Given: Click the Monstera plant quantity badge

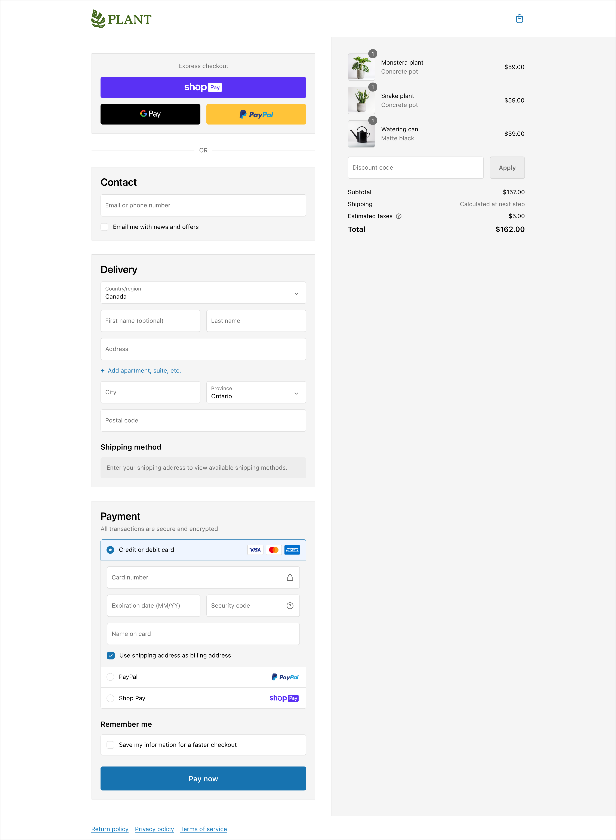Looking at the screenshot, I should tap(373, 54).
